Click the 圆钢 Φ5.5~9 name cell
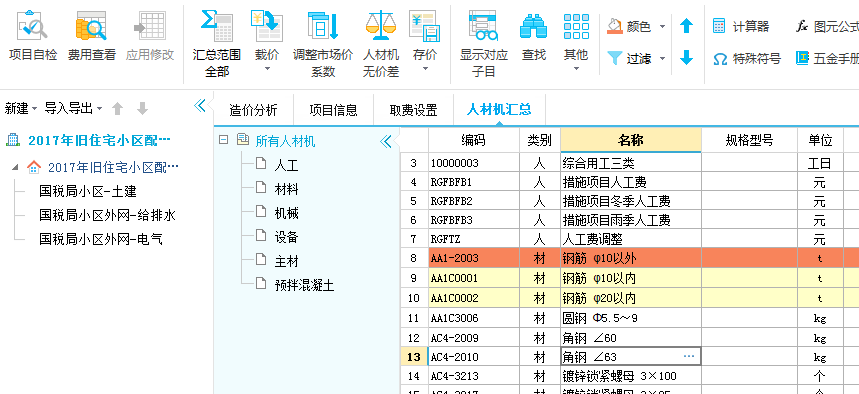This screenshot has width=859, height=394. (x=631, y=318)
